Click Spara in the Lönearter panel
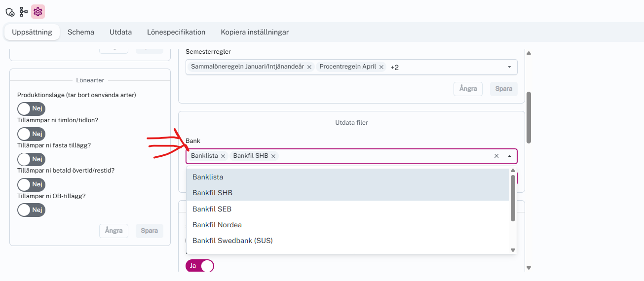Image resolution: width=644 pixels, height=281 pixels. tap(150, 231)
